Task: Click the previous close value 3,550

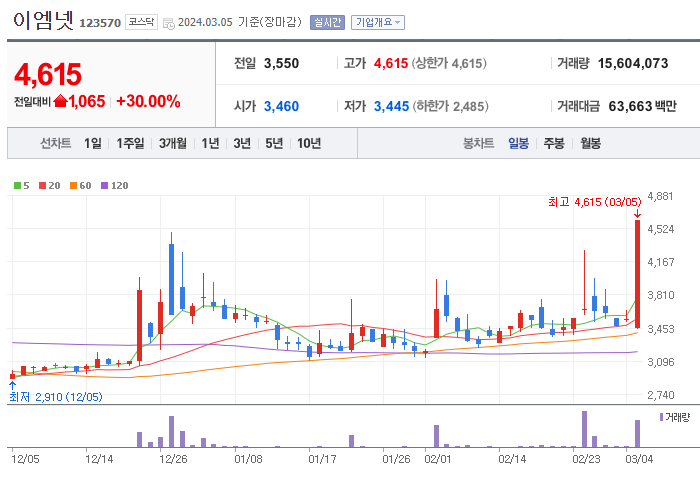Action: [x=281, y=63]
